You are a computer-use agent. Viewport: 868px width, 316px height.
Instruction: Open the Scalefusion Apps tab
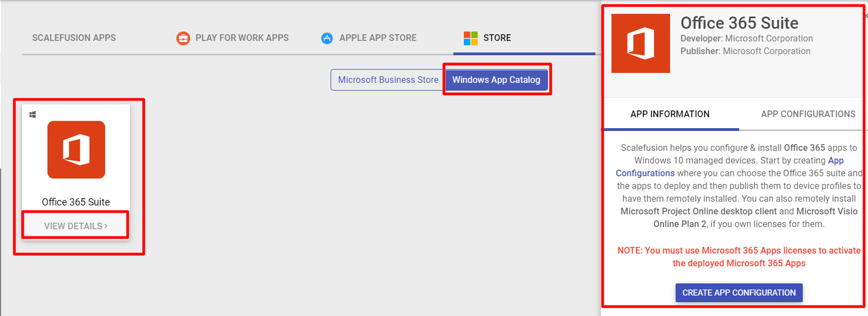[x=74, y=38]
